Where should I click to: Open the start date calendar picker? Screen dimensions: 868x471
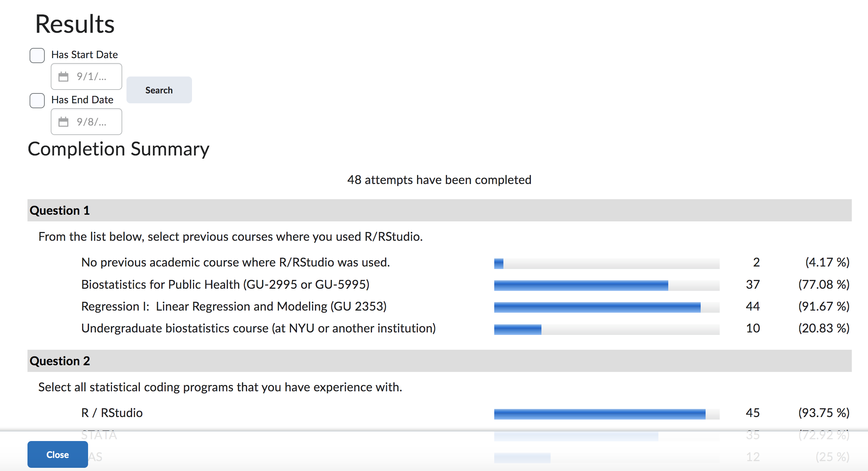tap(64, 77)
